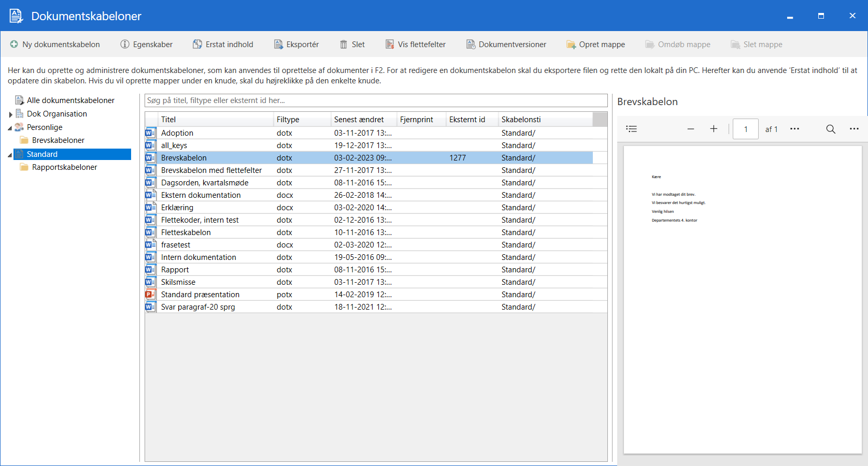Show flettefelter via toolbar icon

coord(390,45)
